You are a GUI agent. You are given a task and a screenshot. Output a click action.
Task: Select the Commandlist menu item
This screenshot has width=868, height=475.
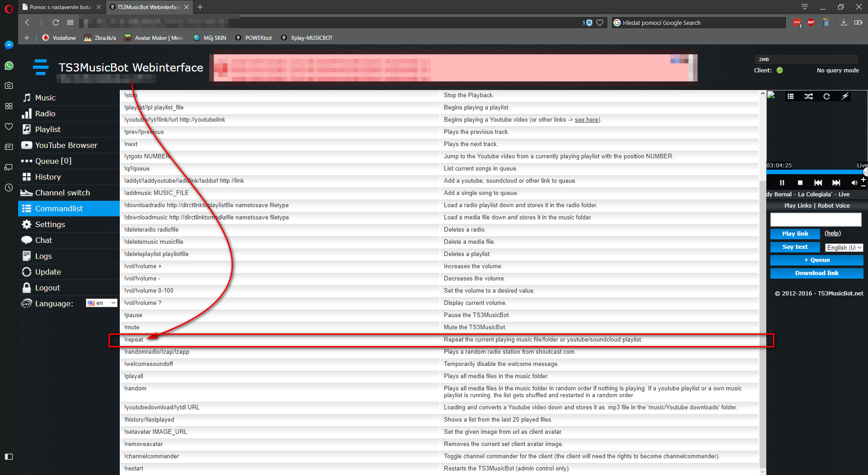click(69, 209)
